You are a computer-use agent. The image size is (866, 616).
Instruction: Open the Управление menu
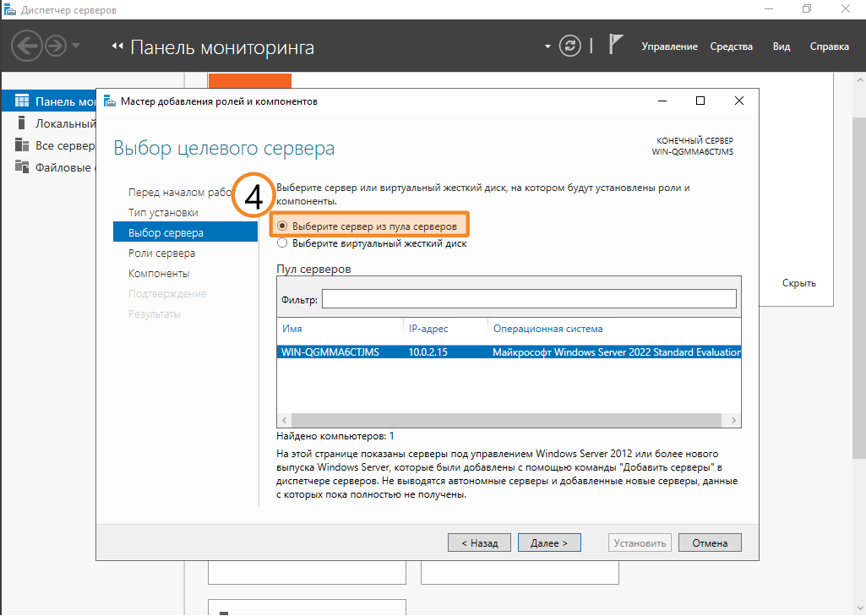point(669,46)
